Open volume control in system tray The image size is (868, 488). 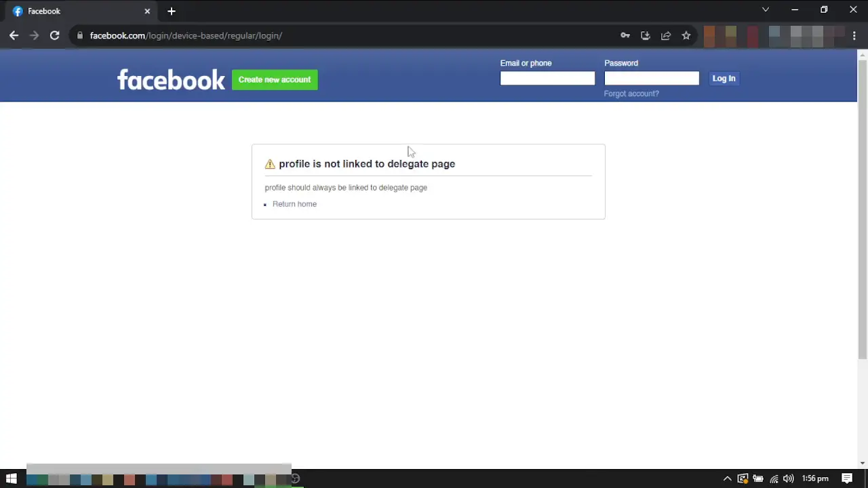coord(789,479)
